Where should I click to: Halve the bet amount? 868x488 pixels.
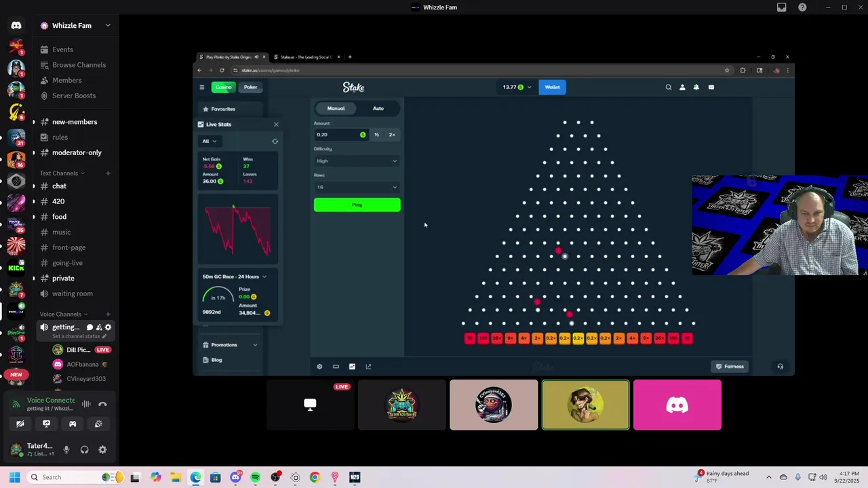pos(376,135)
